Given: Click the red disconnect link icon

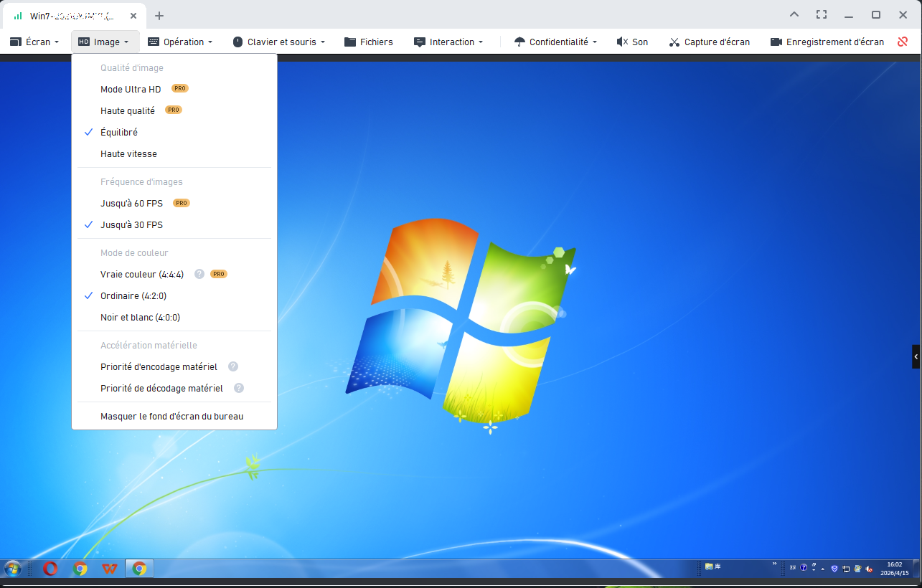Looking at the screenshot, I should tap(903, 42).
